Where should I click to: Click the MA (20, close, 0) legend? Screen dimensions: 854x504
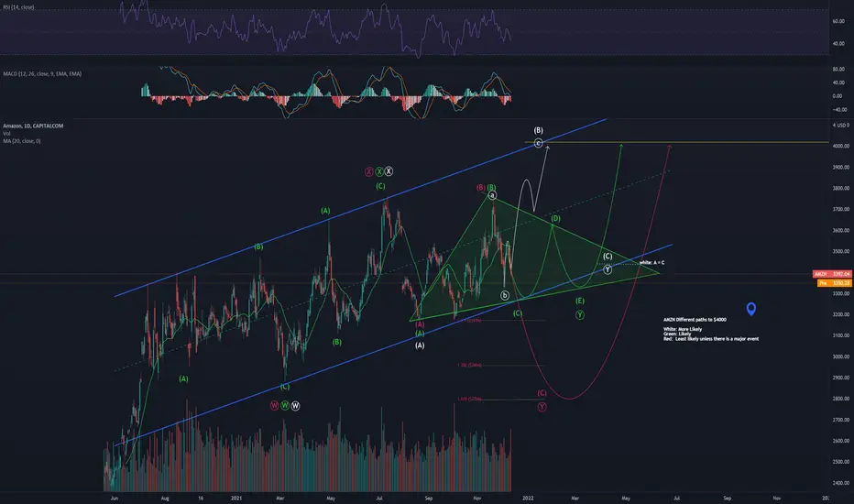tap(22, 141)
